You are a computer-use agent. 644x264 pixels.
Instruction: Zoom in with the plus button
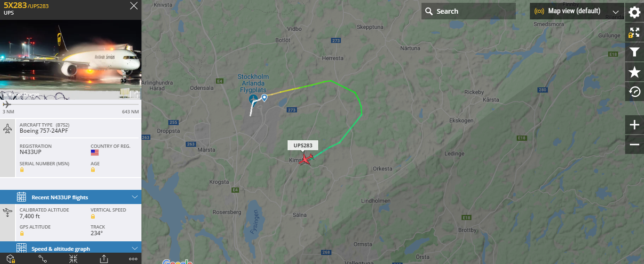point(635,125)
